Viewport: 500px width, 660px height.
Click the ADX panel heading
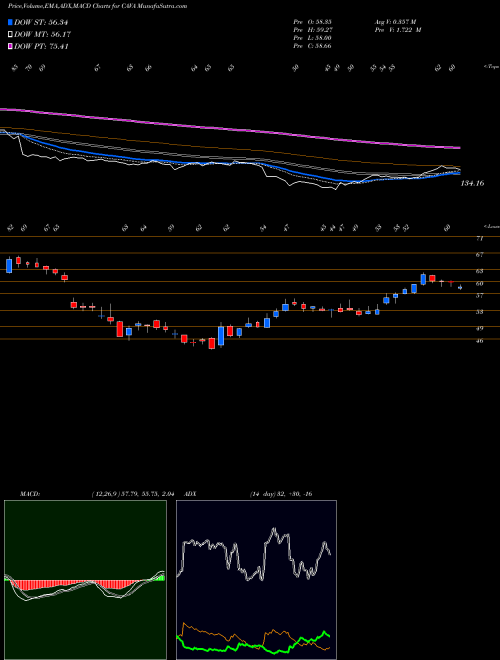coord(190,494)
